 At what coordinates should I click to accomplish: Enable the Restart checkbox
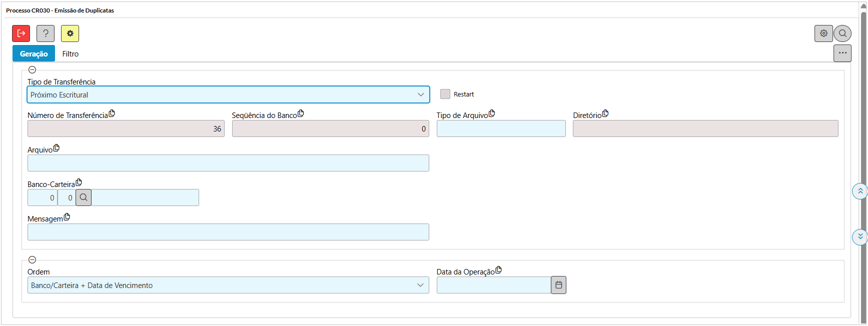(x=445, y=94)
